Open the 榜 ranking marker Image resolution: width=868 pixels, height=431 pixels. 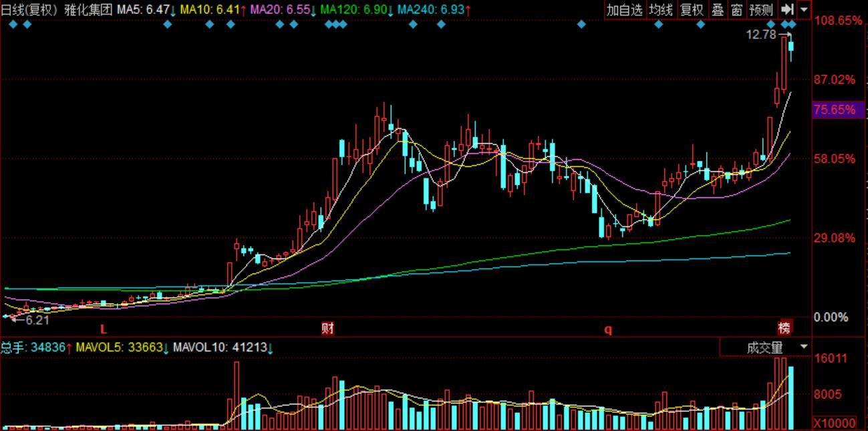pos(784,328)
